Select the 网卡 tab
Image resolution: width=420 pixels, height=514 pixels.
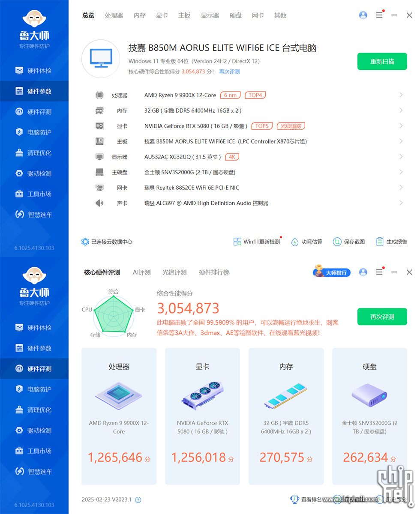(x=258, y=15)
